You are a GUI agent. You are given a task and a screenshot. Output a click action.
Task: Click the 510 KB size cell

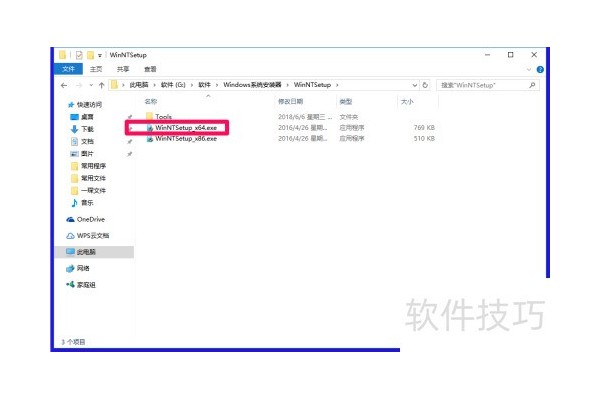pos(424,138)
